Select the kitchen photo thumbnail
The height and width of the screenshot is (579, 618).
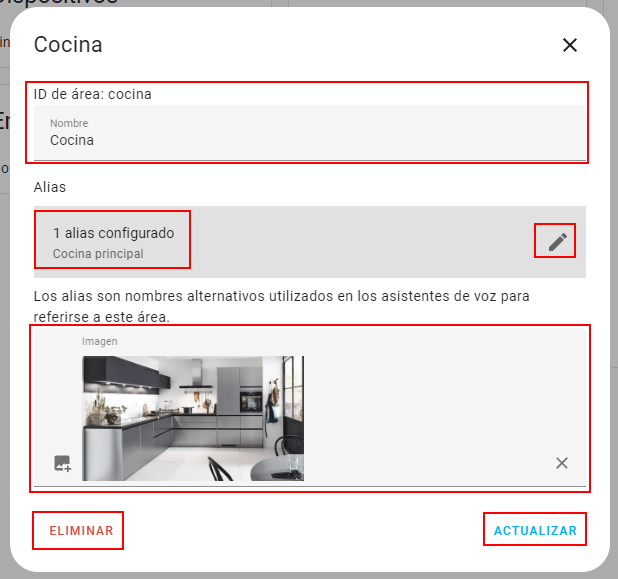tap(193, 418)
